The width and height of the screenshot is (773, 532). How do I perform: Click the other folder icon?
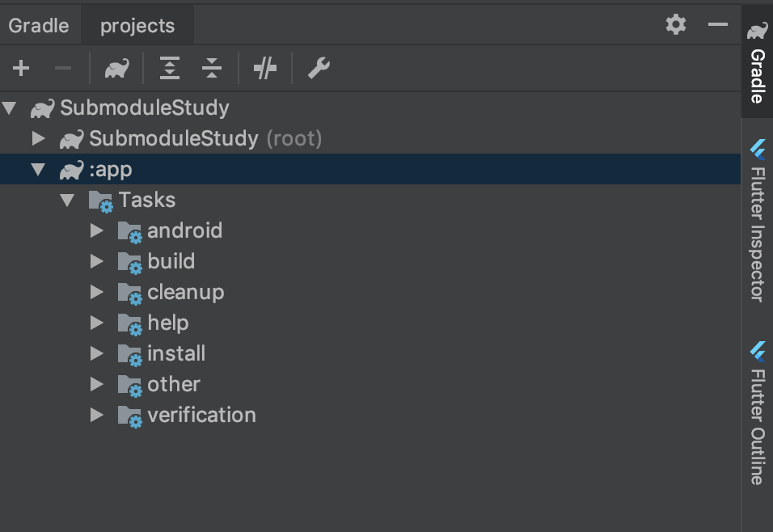(130, 386)
